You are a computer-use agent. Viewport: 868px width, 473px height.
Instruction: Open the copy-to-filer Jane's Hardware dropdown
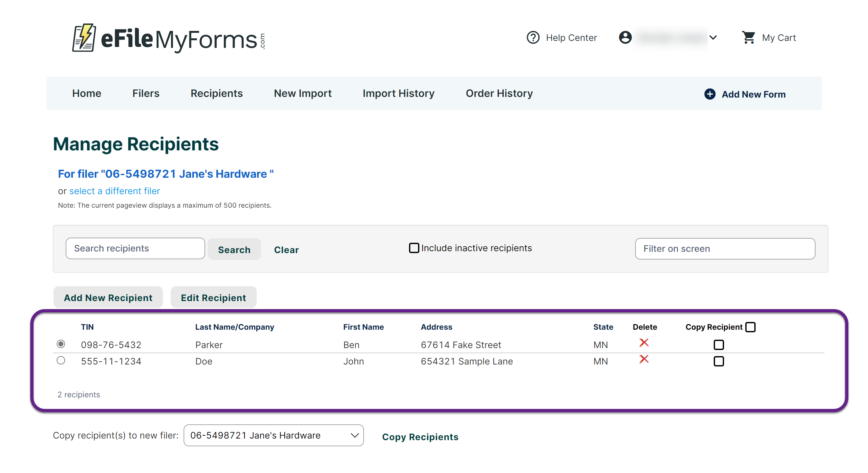coord(273,435)
